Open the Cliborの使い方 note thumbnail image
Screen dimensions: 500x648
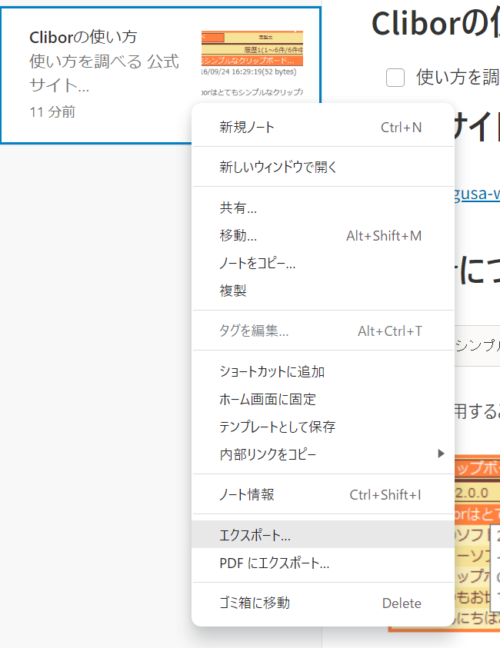(252, 63)
